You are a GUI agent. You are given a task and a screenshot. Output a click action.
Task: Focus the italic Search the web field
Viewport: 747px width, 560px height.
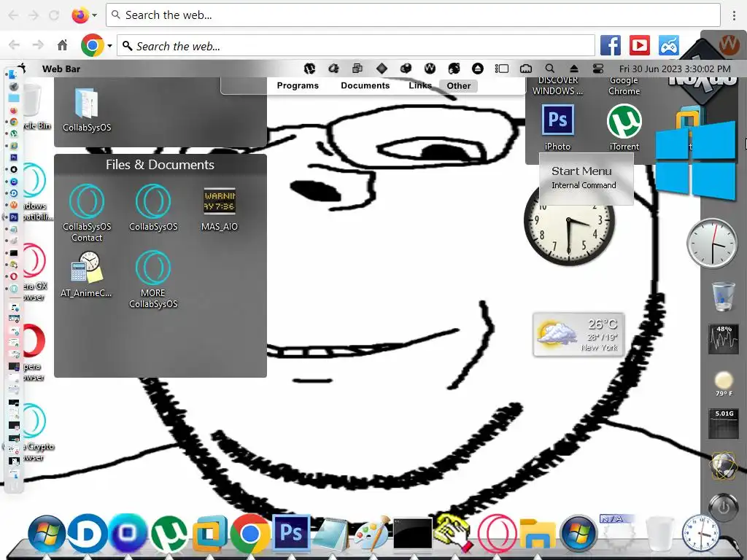356,46
